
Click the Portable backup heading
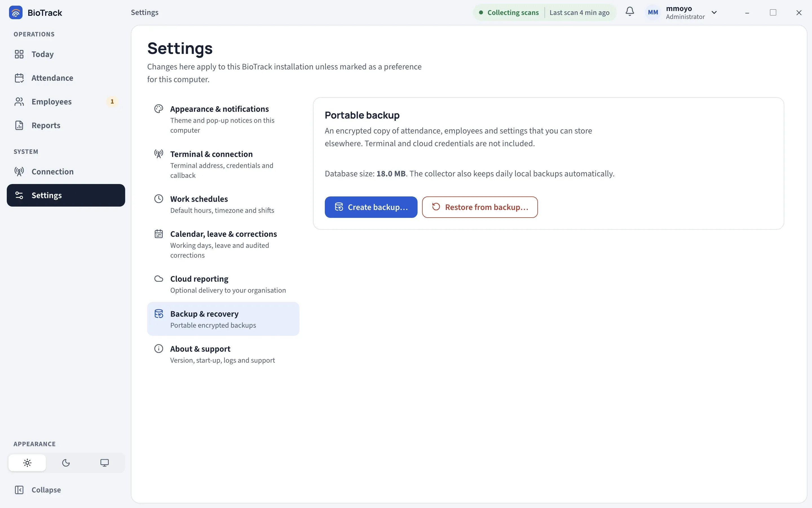point(362,115)
